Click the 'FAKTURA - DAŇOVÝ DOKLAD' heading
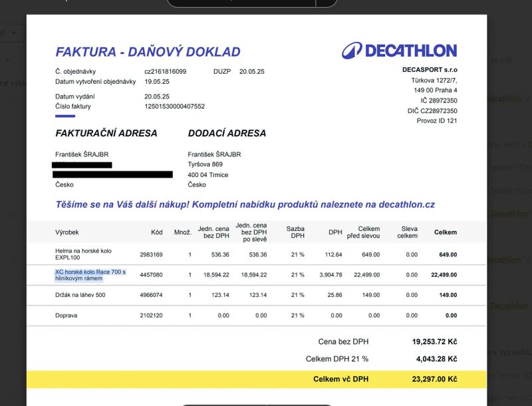Screen dimensions: 532x406 point(148,52)
